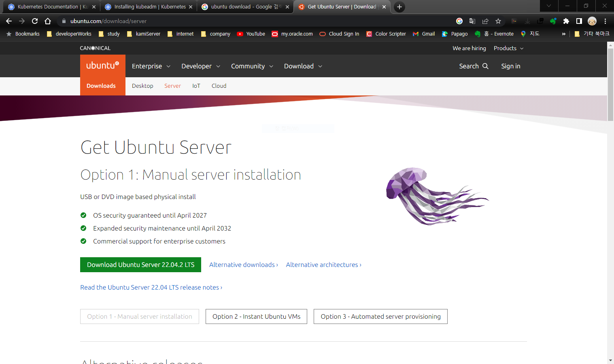Select the IoT downloads tab
This screenshot has height=364, width=614.
tap(196, 86)
